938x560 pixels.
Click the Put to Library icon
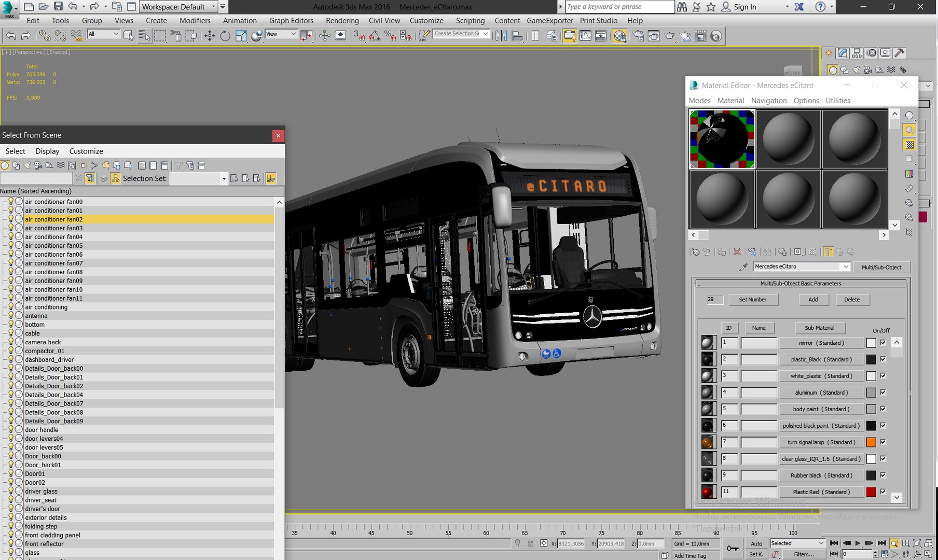[x=782, y=251]
